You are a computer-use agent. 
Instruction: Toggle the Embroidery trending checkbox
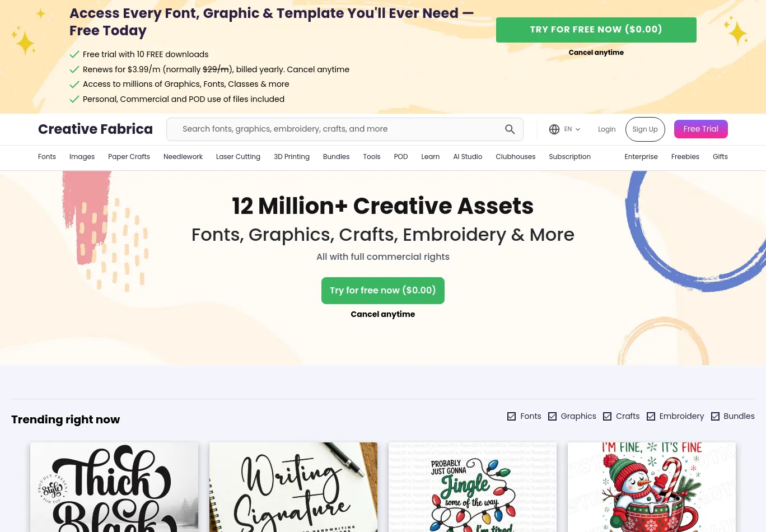coord(651,416)
